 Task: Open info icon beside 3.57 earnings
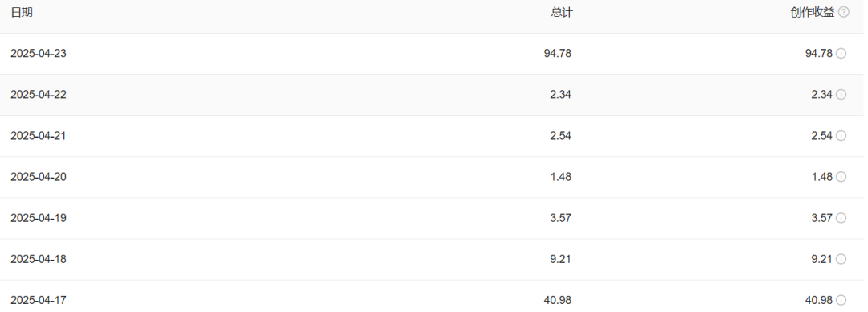tap(841, 218)
